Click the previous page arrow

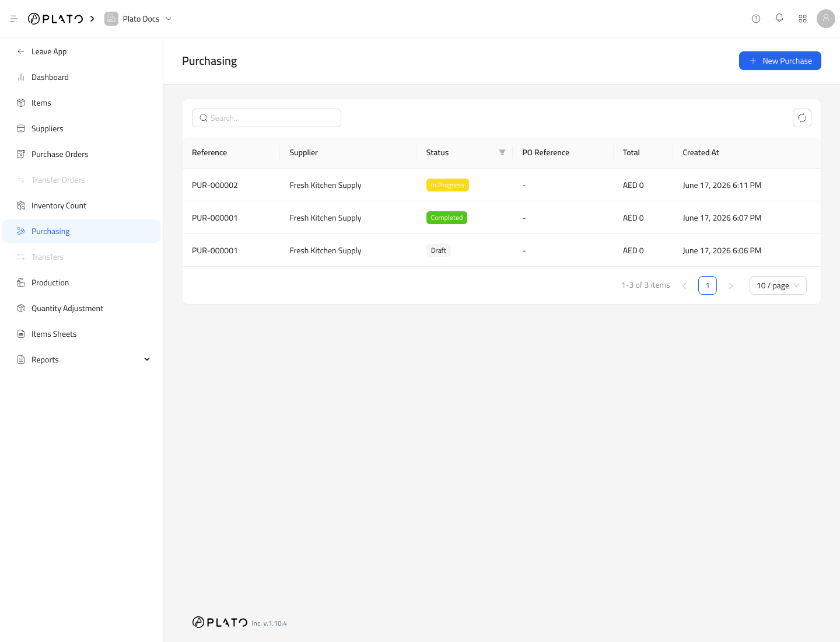point(684,285)
